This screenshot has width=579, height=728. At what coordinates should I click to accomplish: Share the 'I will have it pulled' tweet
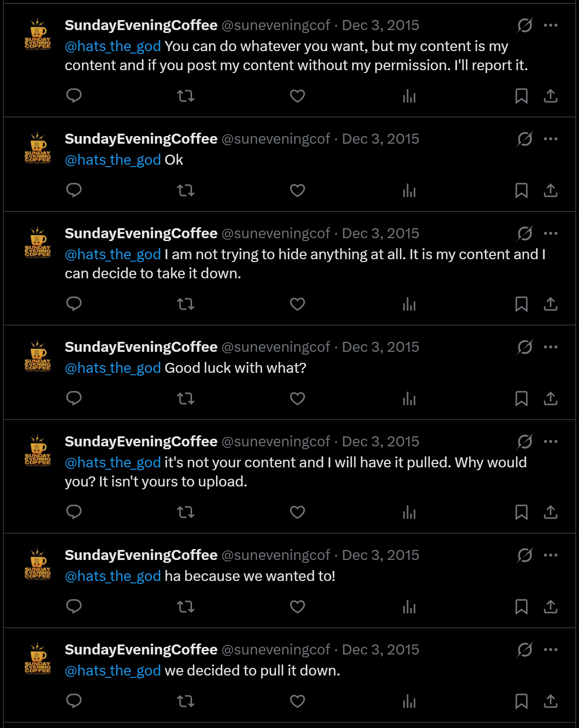[x=550, y=512]
